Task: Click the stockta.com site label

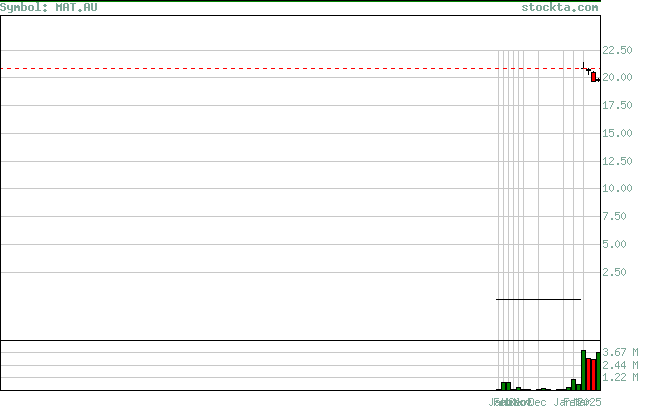Action: 560,8
